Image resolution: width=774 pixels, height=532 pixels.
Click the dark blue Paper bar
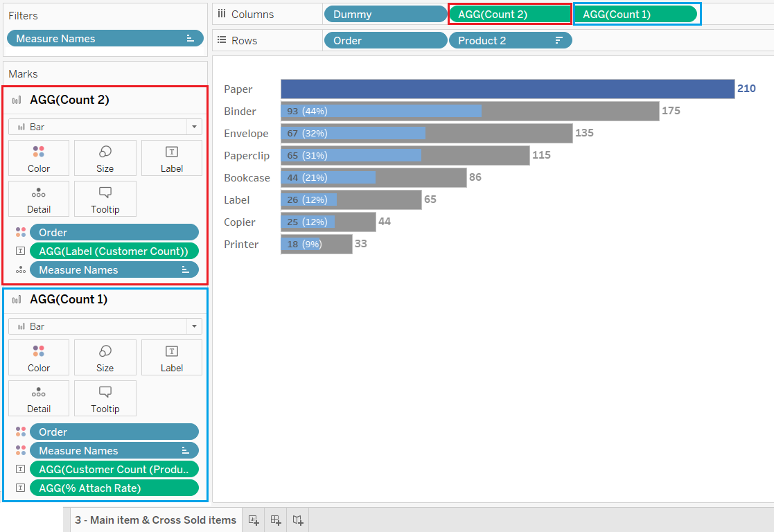(507, 89)
